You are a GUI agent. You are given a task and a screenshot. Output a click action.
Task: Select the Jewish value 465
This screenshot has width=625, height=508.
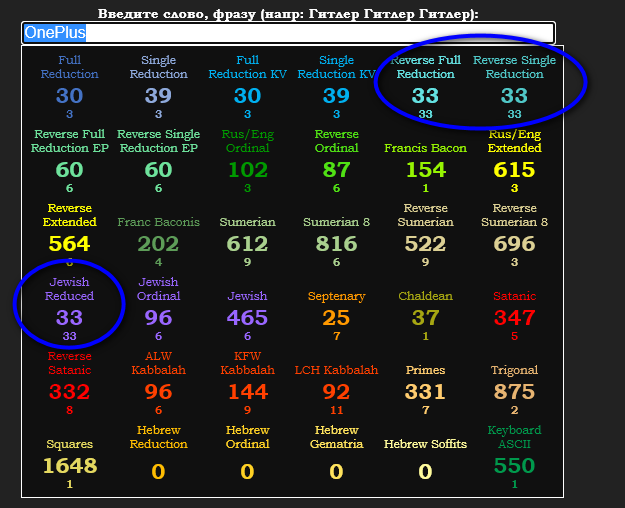[248, 318]
